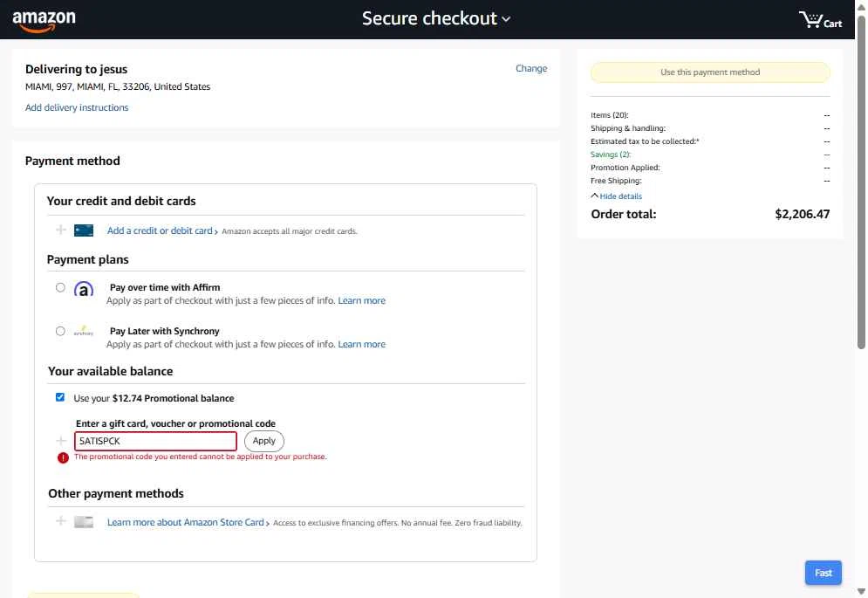Click the Savings (2) line

(x=611, y=155)
